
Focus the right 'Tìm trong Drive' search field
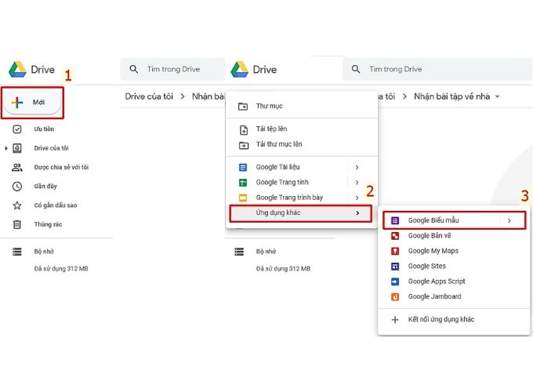coord(438,69)
